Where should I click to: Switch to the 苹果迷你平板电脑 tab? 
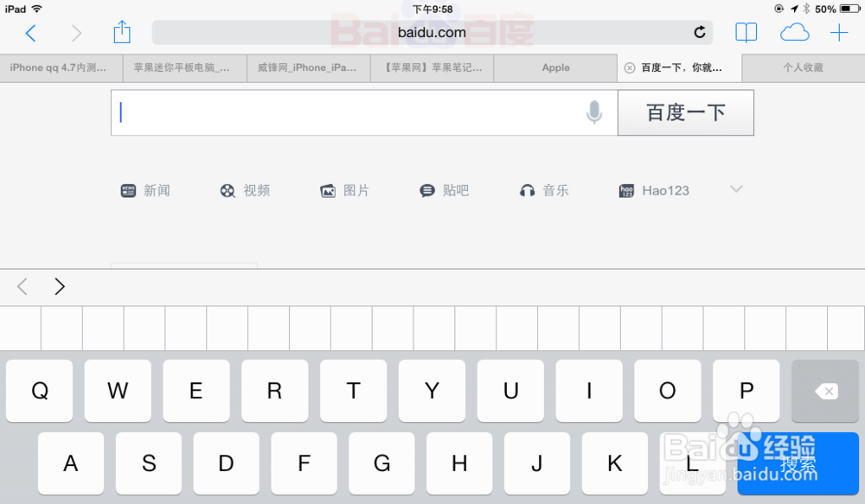[x=185, y=68]
